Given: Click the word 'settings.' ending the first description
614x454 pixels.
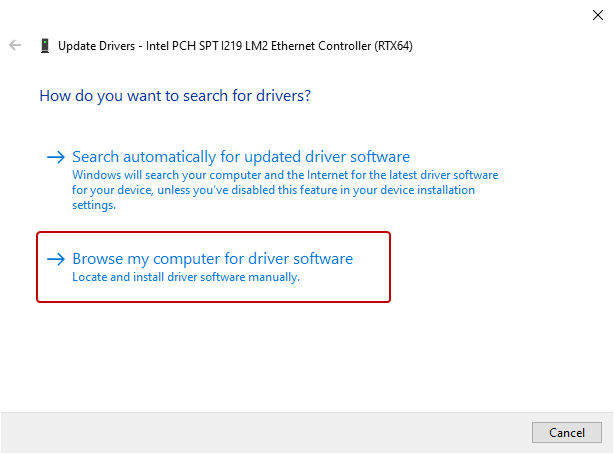Looking at the screenshot, I should (x=94, y=205).
